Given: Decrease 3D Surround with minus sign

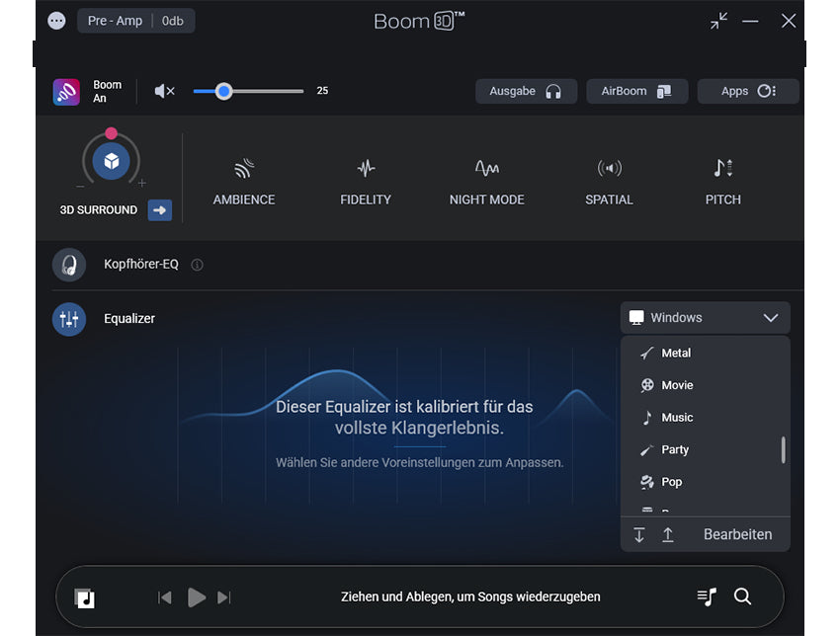Looking at the screenshot, I should coord(80,187).
